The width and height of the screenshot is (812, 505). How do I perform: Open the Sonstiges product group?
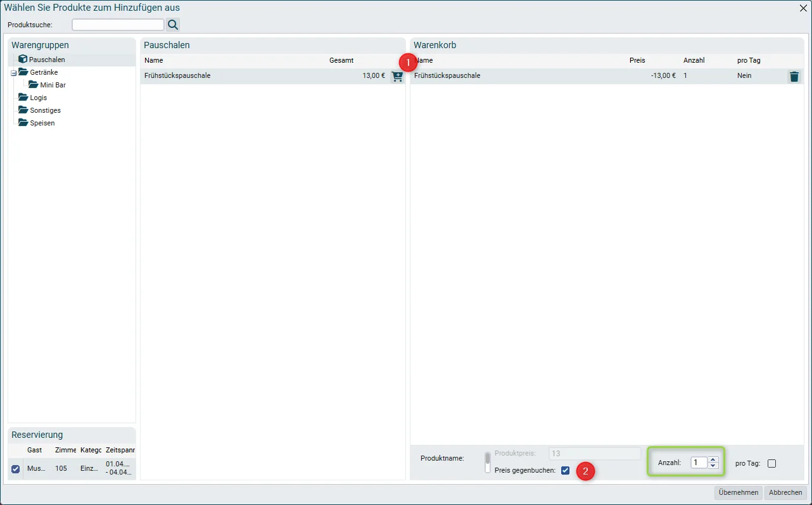[x=46, y=110]
